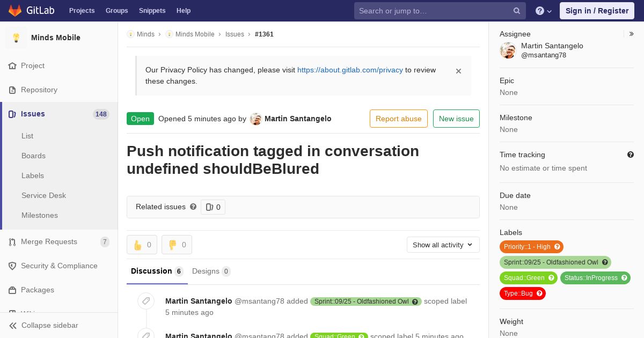Give a thumbs down reaction
The image size is (644, 338).
pyautogui.click(x=177, y=245)
